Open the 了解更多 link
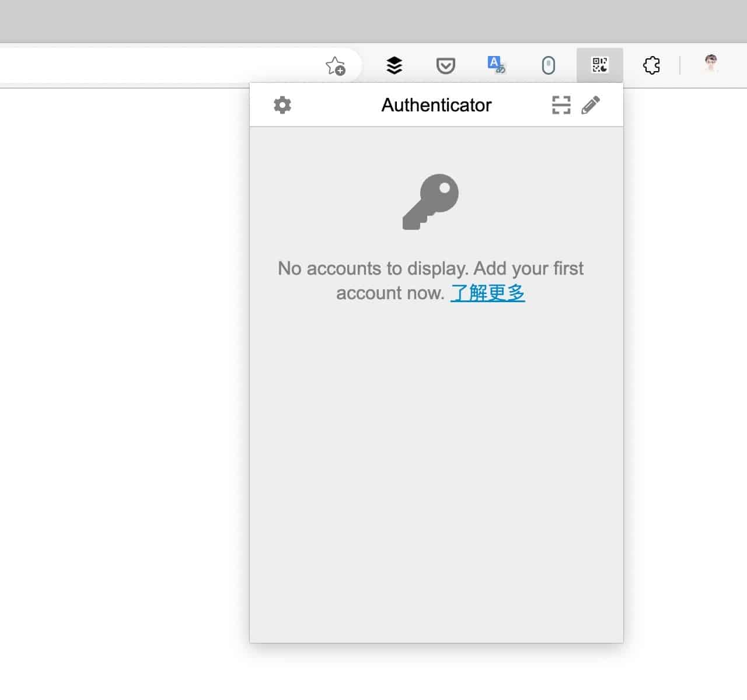 coord(488,293)
